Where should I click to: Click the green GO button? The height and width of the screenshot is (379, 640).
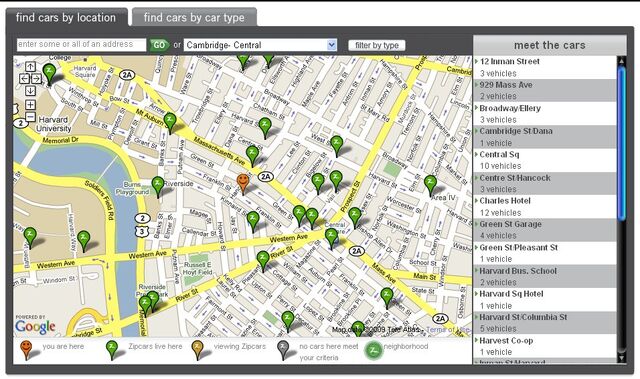pyautogui.click(x=159, y=45)
